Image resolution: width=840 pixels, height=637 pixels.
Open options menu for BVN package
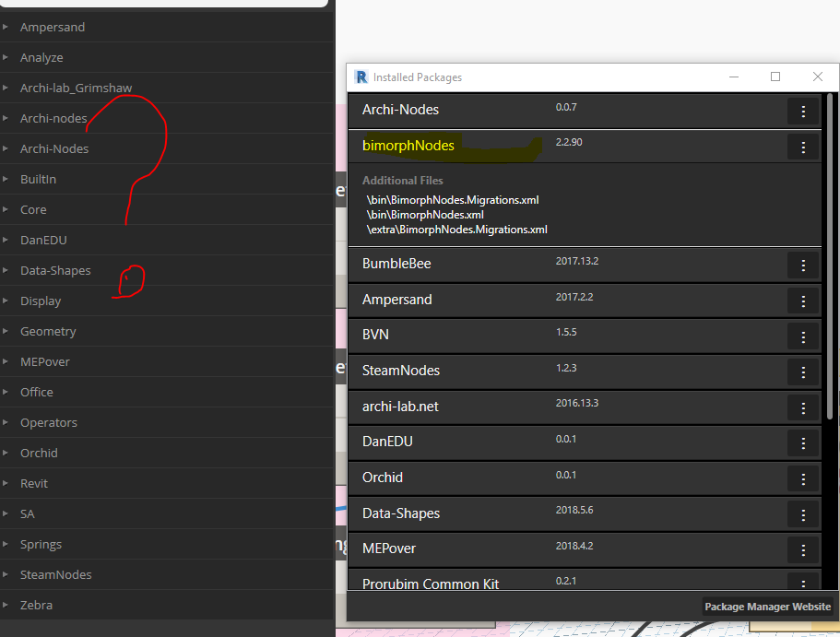coord(802,337)
